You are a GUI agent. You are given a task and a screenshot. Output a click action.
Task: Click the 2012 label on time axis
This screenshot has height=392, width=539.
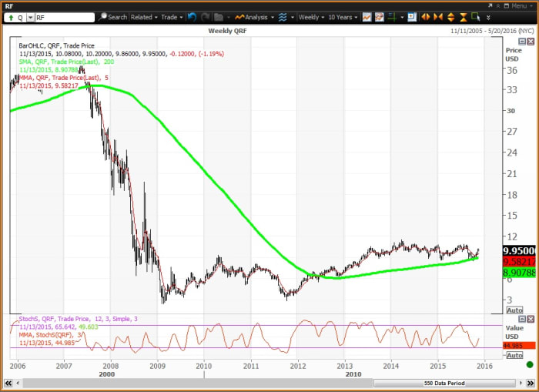point(298,367)
